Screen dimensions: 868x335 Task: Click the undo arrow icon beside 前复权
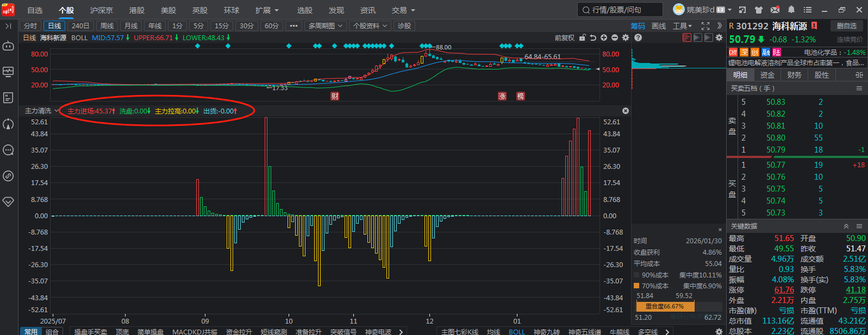[x=593, y=37]
